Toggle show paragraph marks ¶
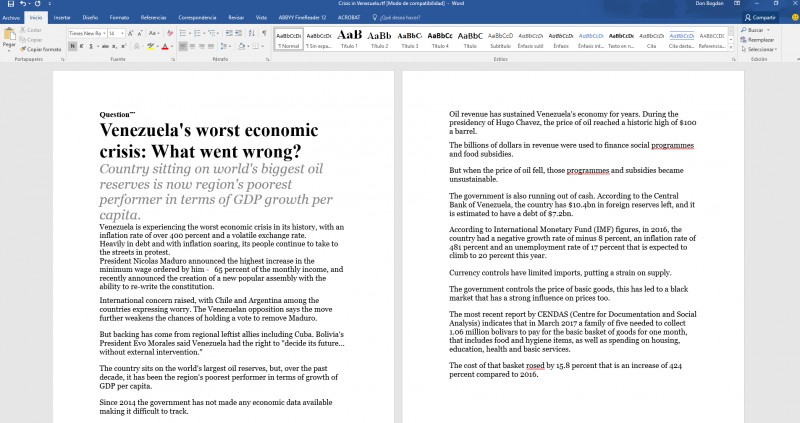The height and width of the screenshot is (423, 800). pyautogui.click(x=264, y=33)
